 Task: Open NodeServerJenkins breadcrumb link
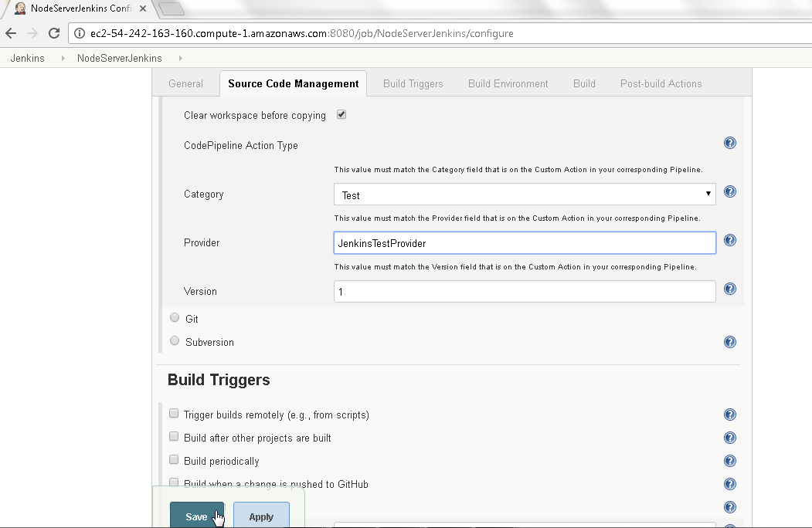tap(120, 59)
